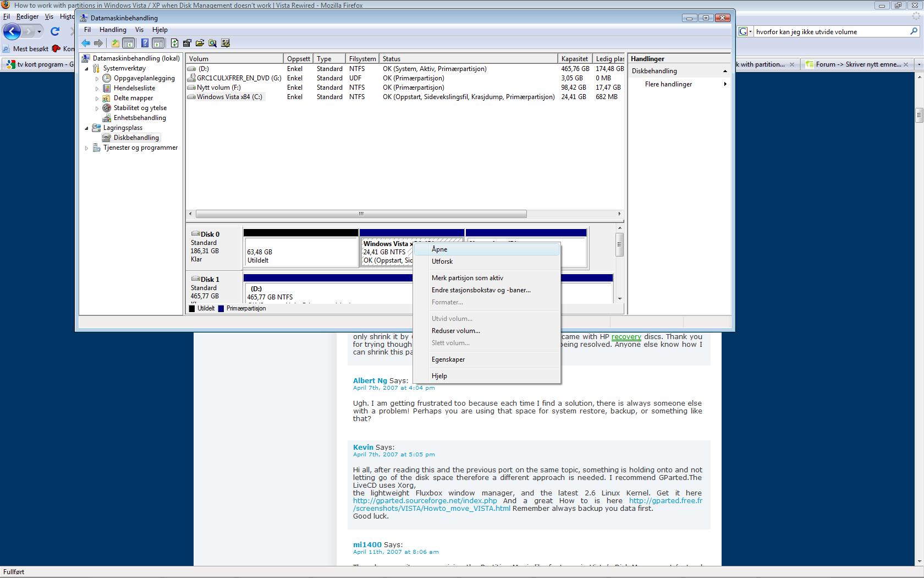
Task: Choose Reduser volum from context menu
Action: pyautogui.click(x=487, y=331)
